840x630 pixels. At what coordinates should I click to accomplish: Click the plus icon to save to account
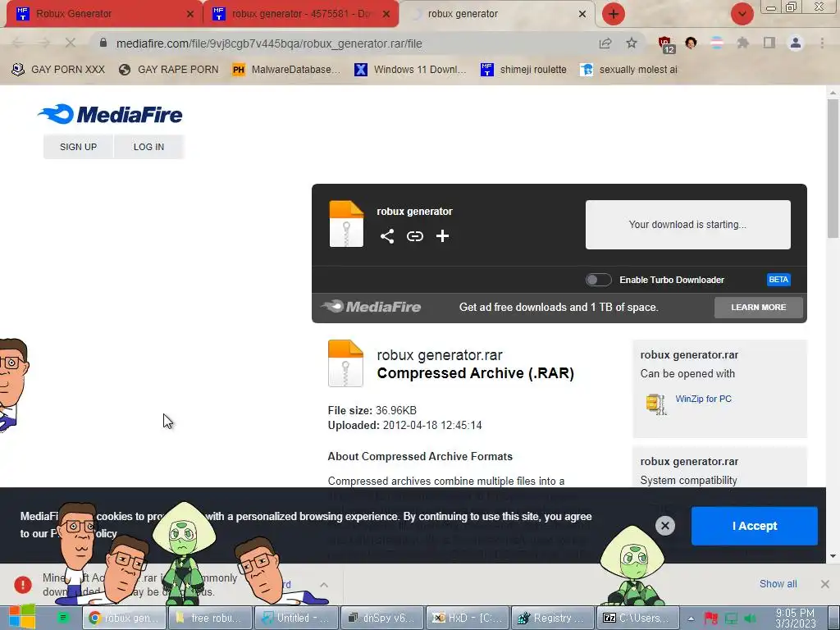[442, 236]
